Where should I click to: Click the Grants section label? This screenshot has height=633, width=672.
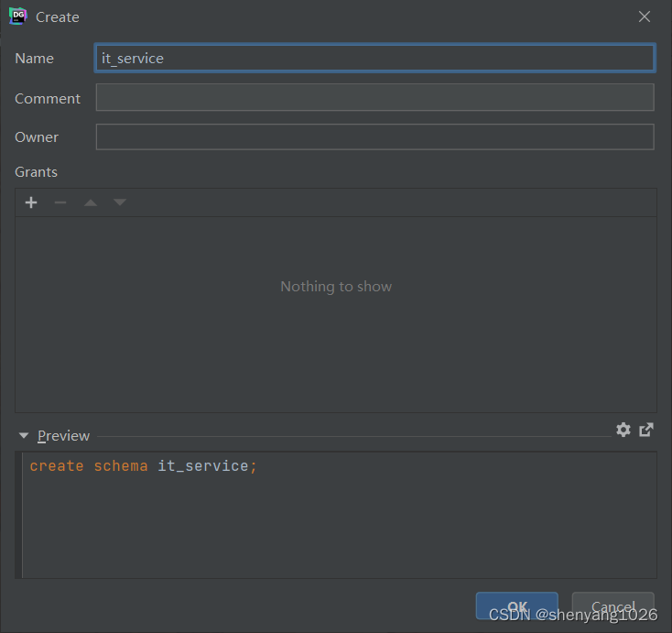[x=36, y=172]
